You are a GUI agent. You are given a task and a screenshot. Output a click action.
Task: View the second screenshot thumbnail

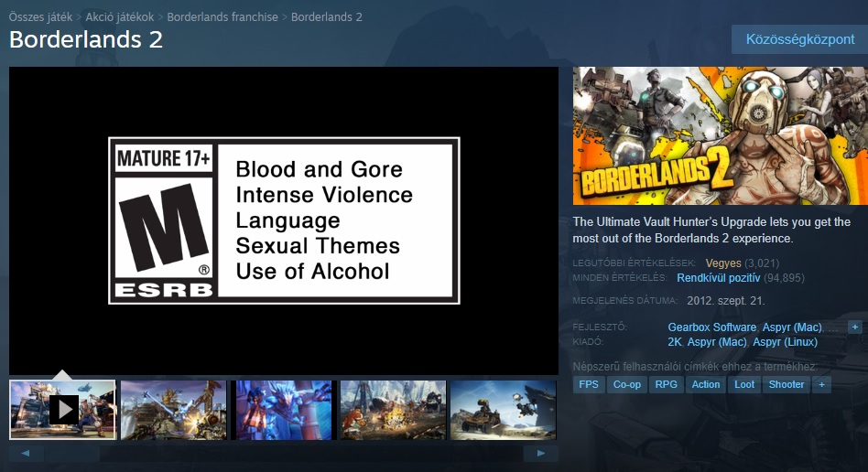coord(173,409)
